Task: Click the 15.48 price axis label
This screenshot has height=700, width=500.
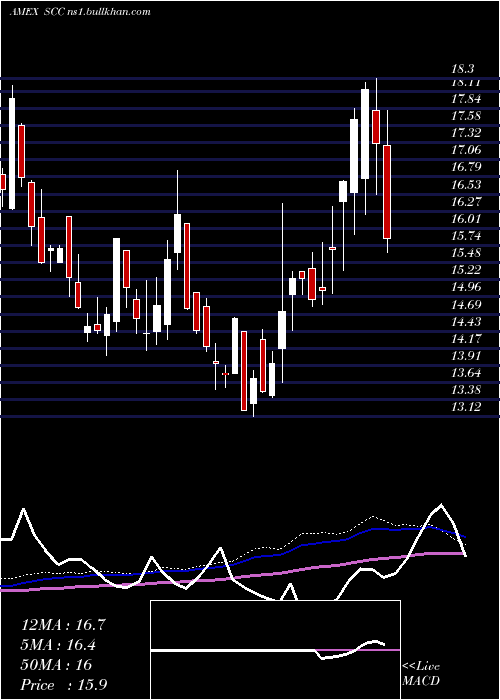Action: click(x=466, y=253)
